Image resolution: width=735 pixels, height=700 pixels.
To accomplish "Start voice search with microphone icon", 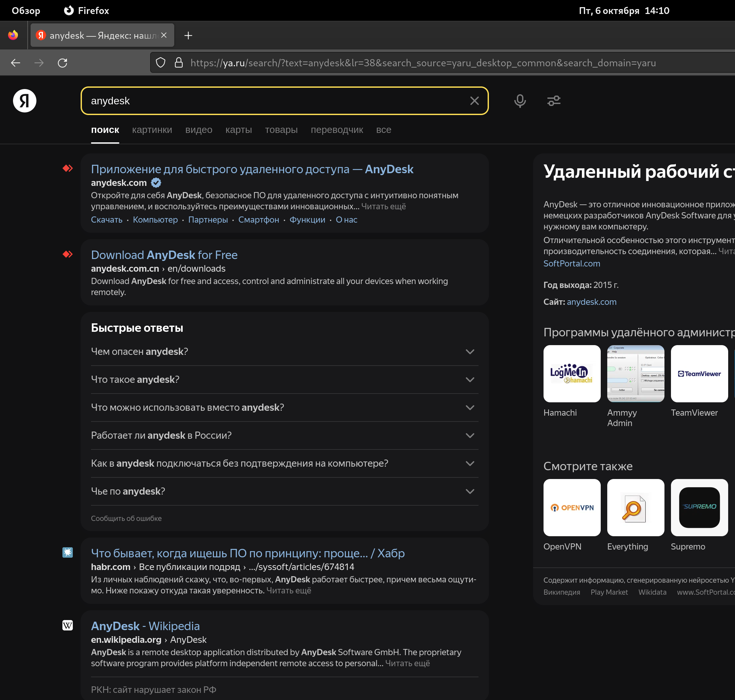I will point(520,101).
